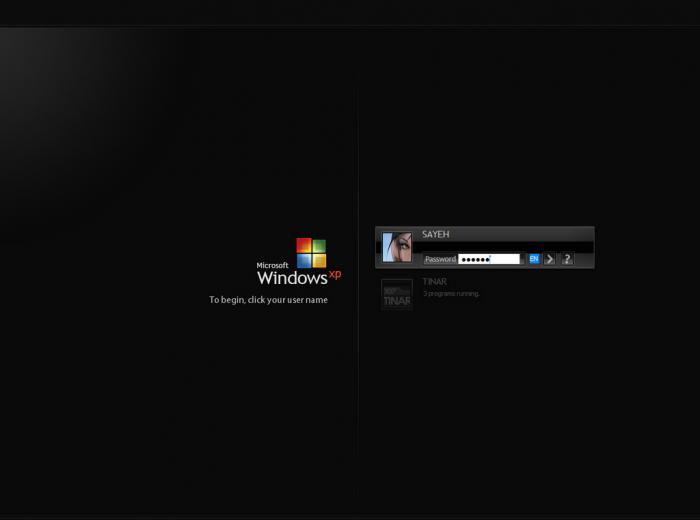This screenshot has width=700, height=520.
Task: Click the SAYEH user avatar picture
Action: tap(396, 247)
